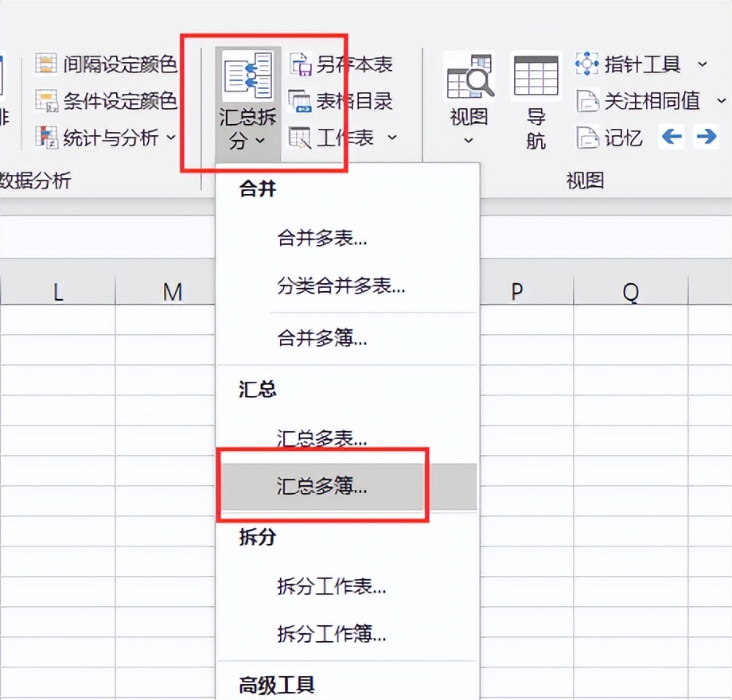
Task: Go back with the left blue arrow
Action: (x=672, y=137)
